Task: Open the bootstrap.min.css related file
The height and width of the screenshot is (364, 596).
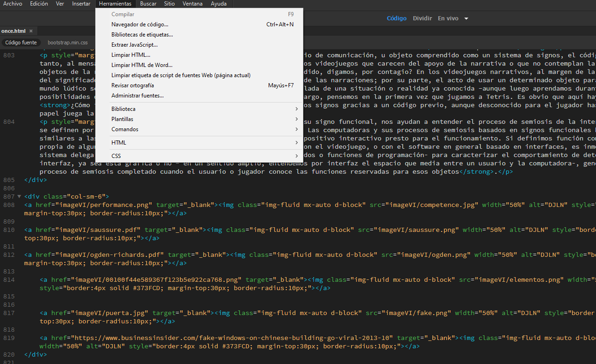Action: click(x=68, y=42)
